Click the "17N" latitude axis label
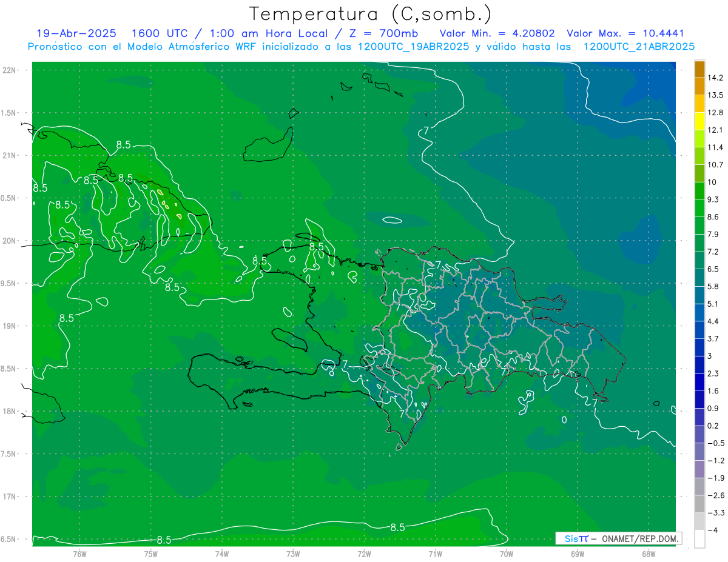 coord(10,497)
